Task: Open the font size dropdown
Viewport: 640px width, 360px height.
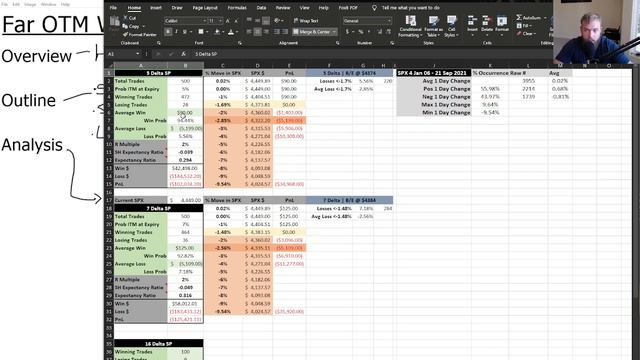Action: pyautogui.click(x=220, y=21)
